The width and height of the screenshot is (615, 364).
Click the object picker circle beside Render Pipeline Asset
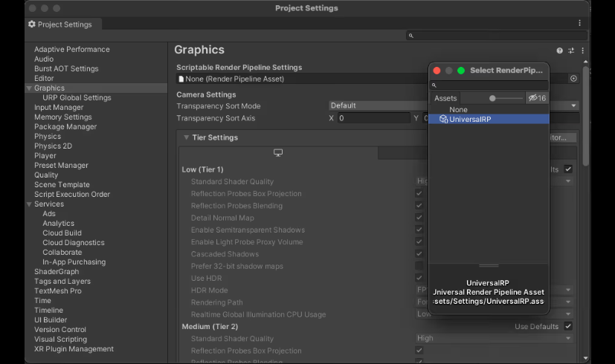click(x=573, y=79)
